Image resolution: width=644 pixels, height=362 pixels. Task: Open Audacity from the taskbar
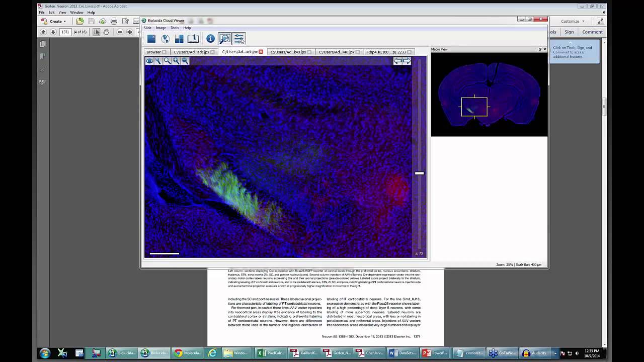click(534, 353)
